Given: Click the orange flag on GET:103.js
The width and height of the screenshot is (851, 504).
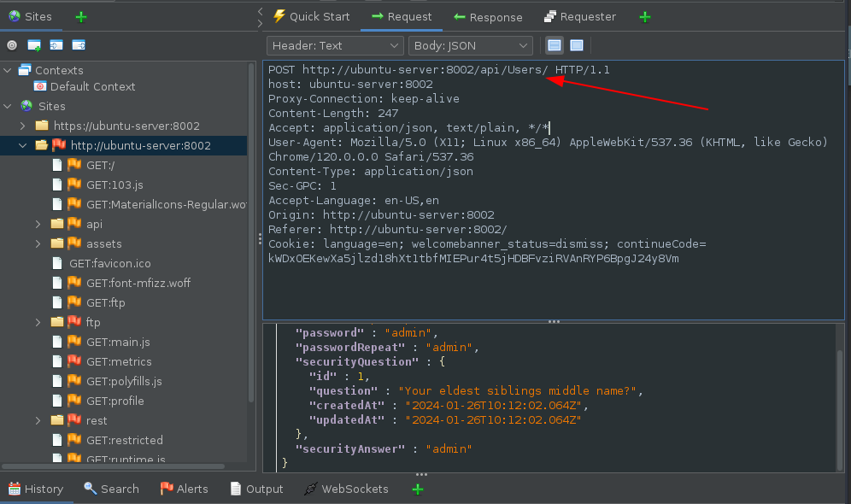Looking at the screenshot, I should [74, 185].
